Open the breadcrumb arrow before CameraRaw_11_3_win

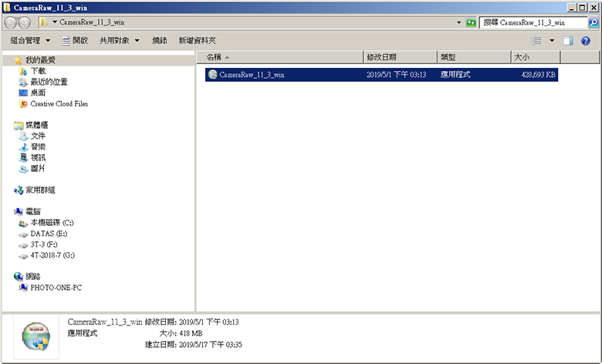[55, 22]
